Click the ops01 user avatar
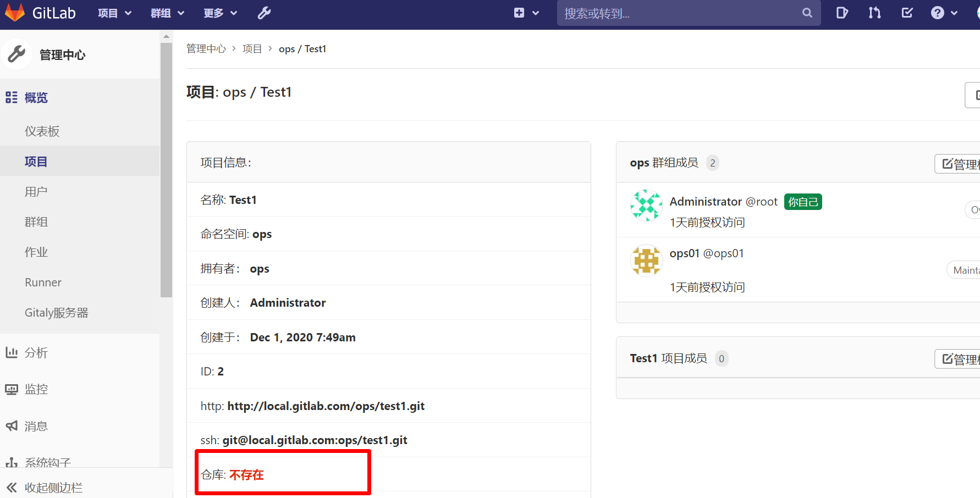Viewport: 980px width, 498px height. 646,261
